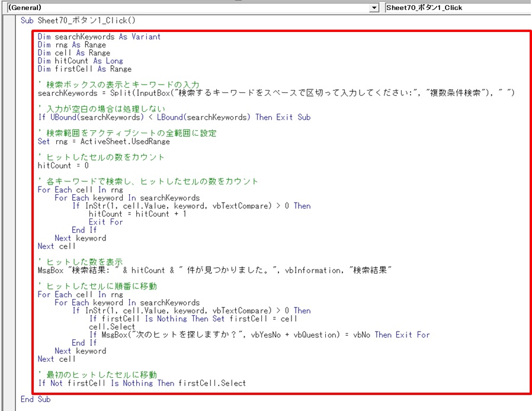Click comment 最初のヒットしたセルに移動
The image size is (532, 411).
click(97, 375)
